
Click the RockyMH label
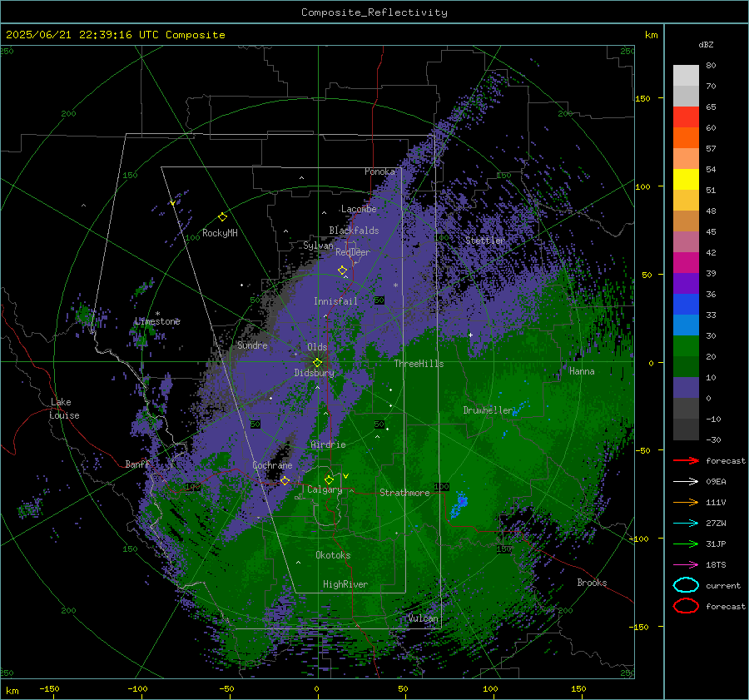pos(220,233)
